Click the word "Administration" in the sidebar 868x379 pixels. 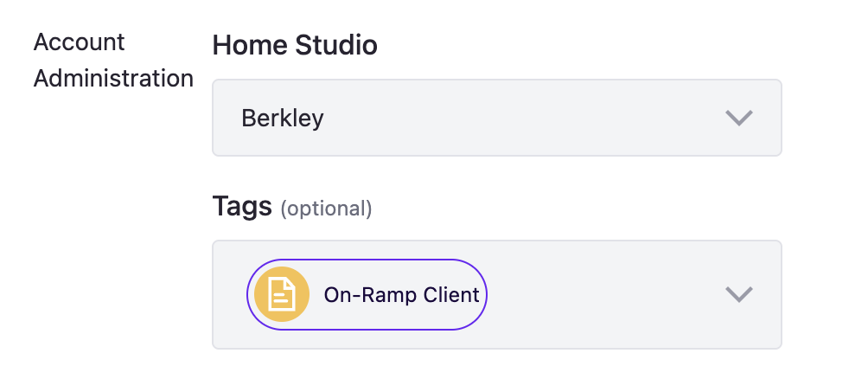coord(112,78)
